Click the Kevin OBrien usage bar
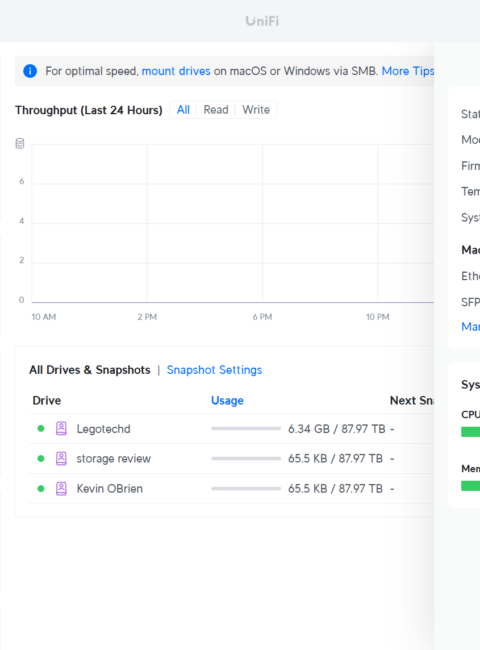The width and height of the screenshot is (480, 650). [246, 488]
